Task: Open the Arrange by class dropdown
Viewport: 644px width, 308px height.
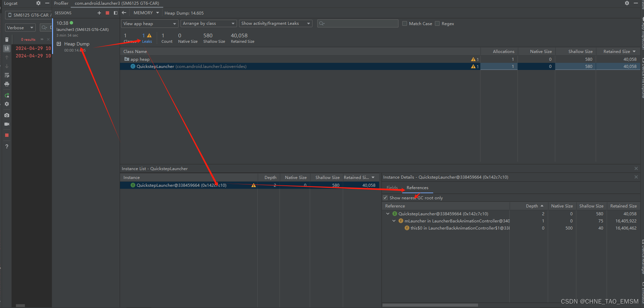Action: pos(208,23)
